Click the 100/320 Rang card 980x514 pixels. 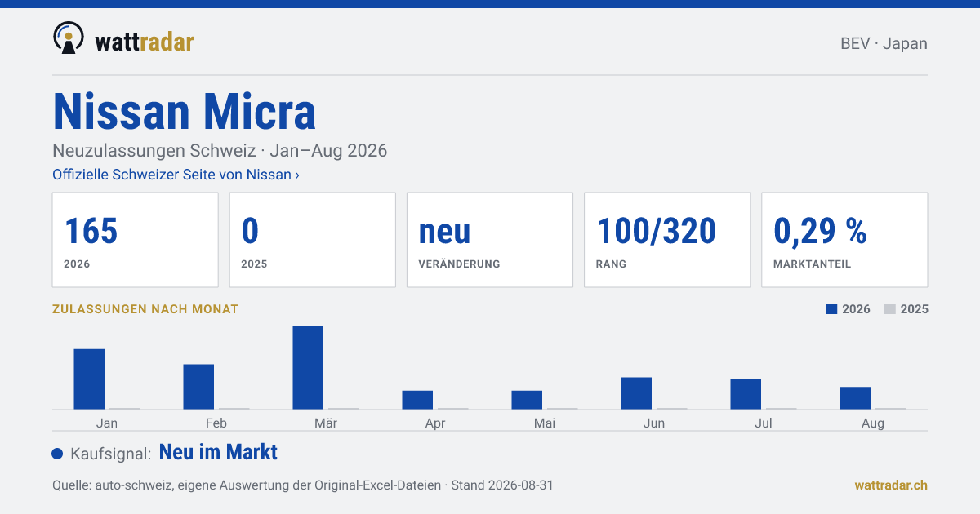point(667,240)
